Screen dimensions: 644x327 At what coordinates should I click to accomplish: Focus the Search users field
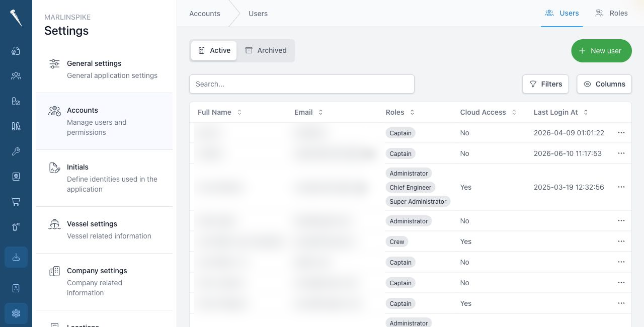click(302, 84)
